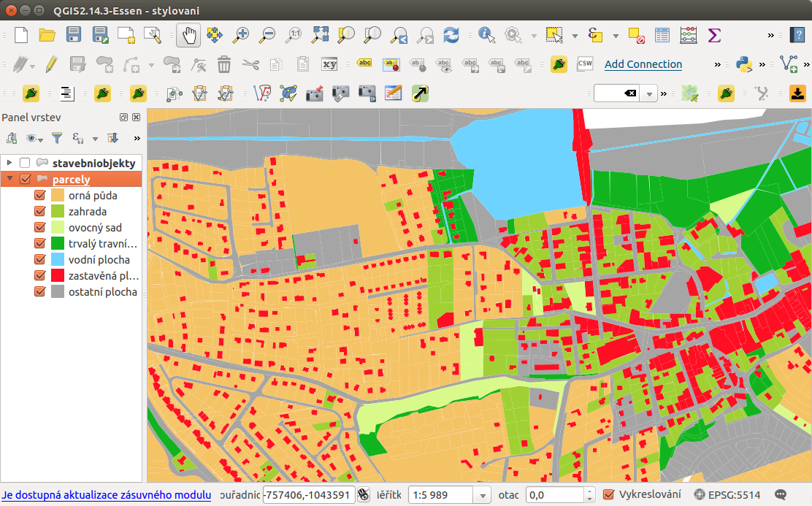Screen dimensions: 812x506
Task: Select the Identify Features tool
Action: [486, 35]
